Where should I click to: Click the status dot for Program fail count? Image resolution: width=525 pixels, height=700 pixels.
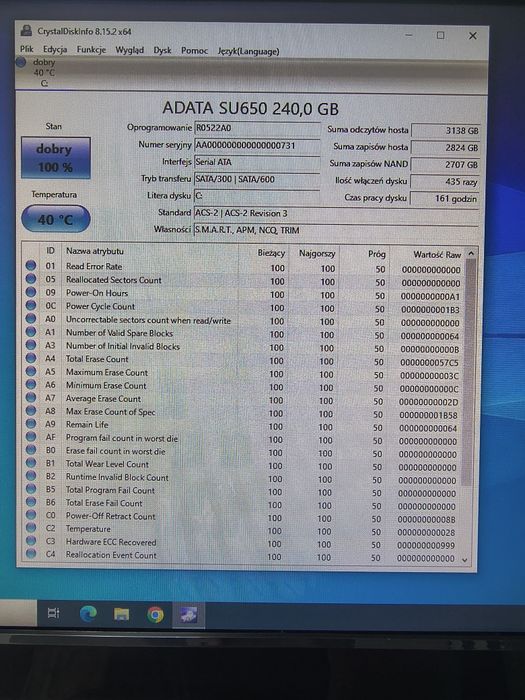click(31, 437)
